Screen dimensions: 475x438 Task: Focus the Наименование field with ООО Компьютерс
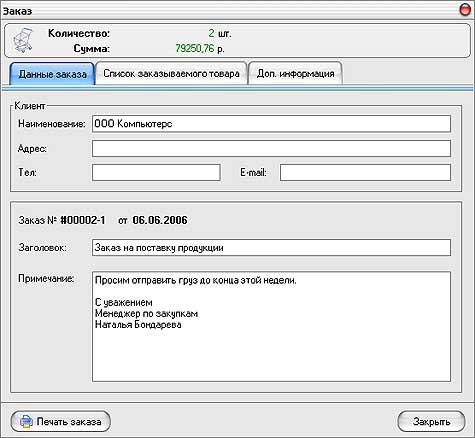pos(271,124)
